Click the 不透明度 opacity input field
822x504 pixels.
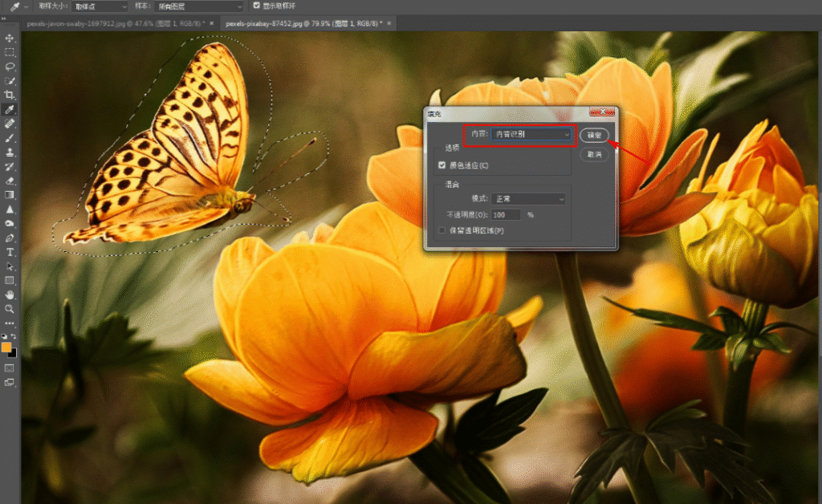click(506, 215)
